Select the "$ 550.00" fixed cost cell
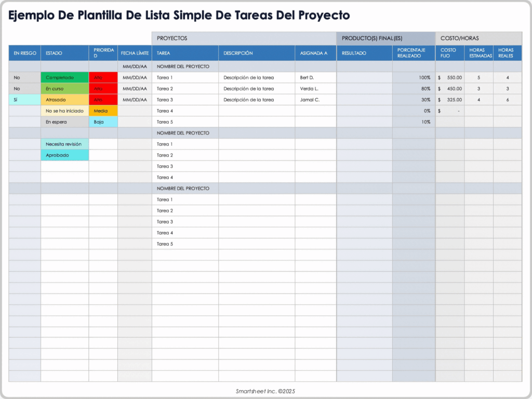532x399 pixels. point(449,77)
